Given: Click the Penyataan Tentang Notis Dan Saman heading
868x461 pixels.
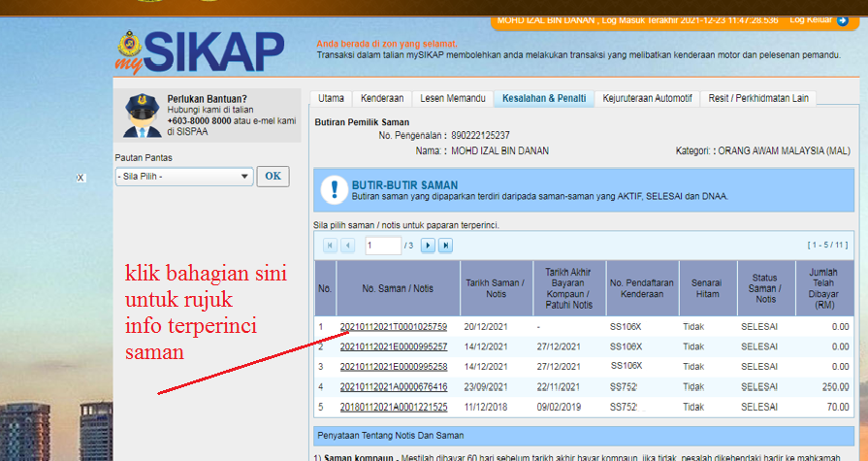Looking at the screenshot, I should tap(390, 436).
